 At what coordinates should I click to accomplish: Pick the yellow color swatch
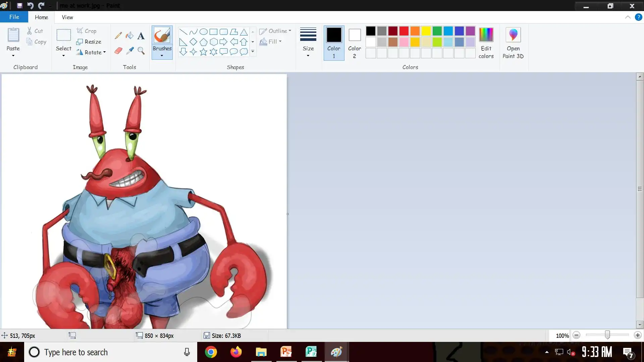pyautogui.click(x=426, y=31)
